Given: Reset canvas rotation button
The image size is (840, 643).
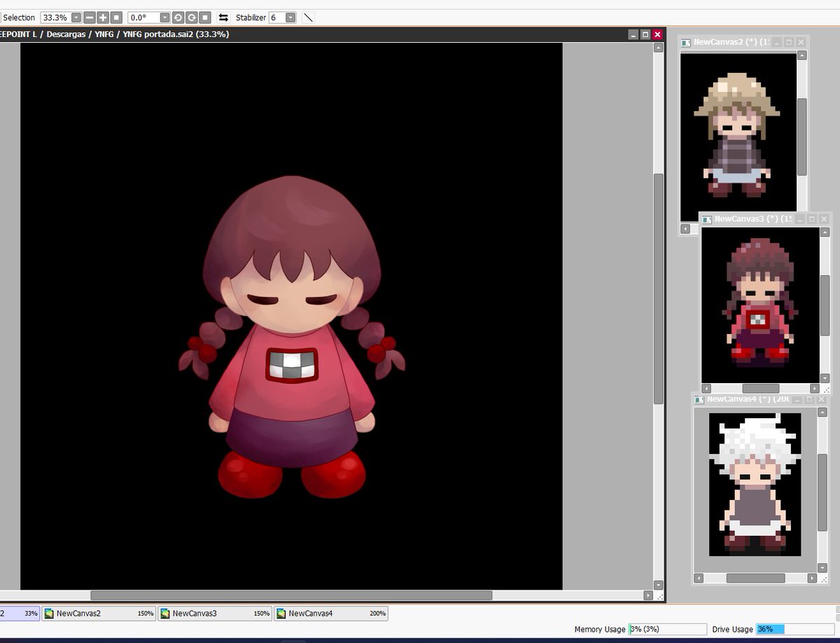Looking at the screenshot, I should pos(205,18).
